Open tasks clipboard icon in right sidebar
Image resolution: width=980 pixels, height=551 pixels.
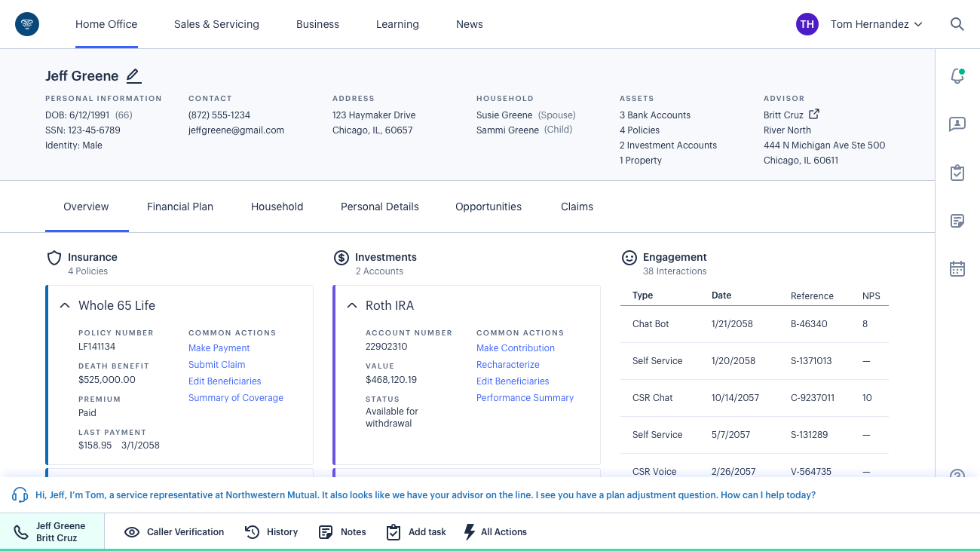957,173
